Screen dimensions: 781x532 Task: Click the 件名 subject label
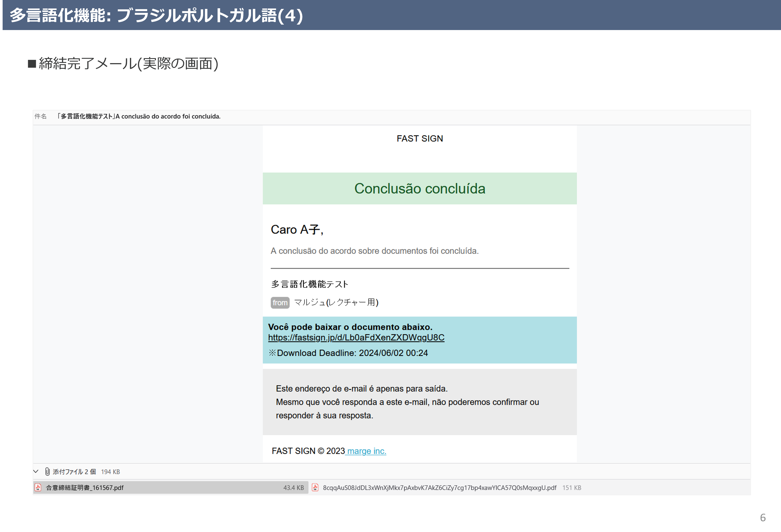pos(40,116)
